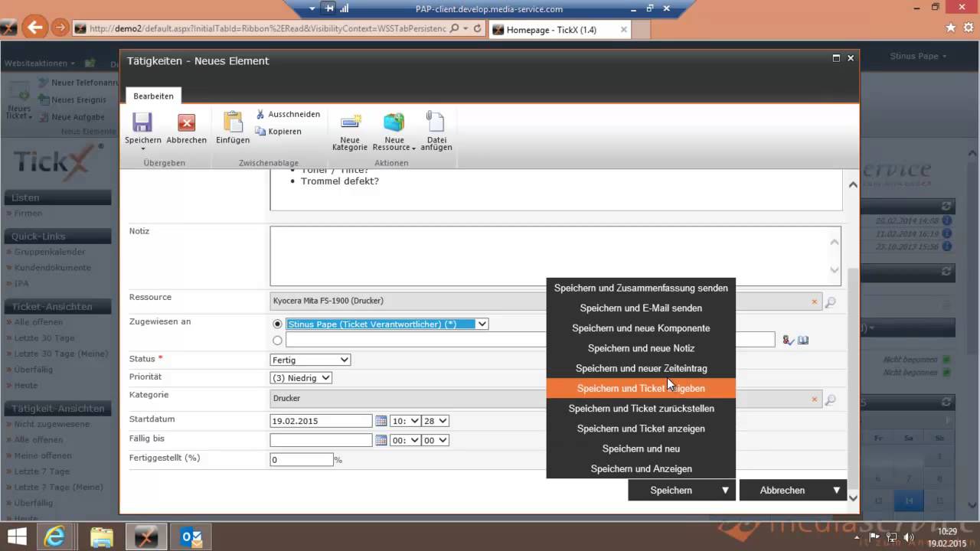Open the Fällig bis calendar picker icon
The image size is (980, 551).
click(x=381, y=440)
